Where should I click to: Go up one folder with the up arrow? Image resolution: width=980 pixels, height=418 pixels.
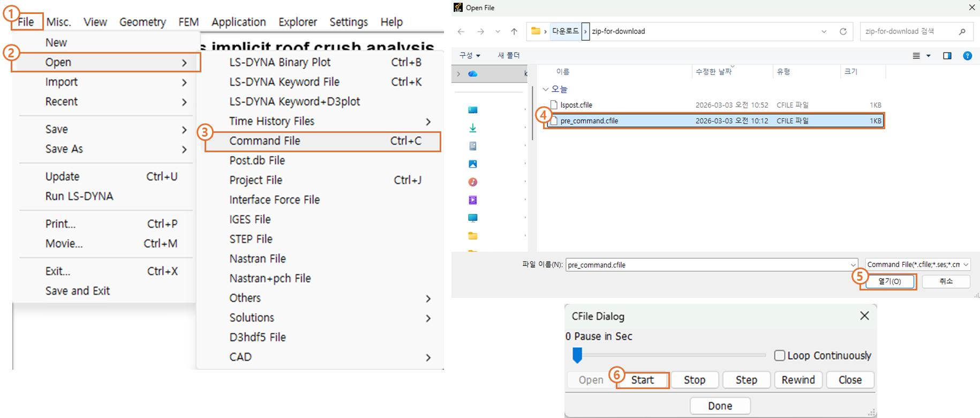[x=514, y=32]
